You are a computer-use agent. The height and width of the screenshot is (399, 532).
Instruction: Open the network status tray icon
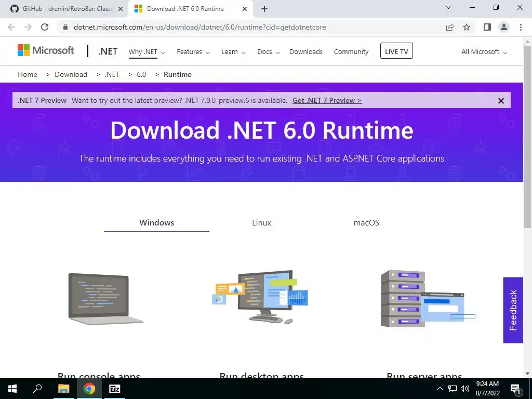453,389
